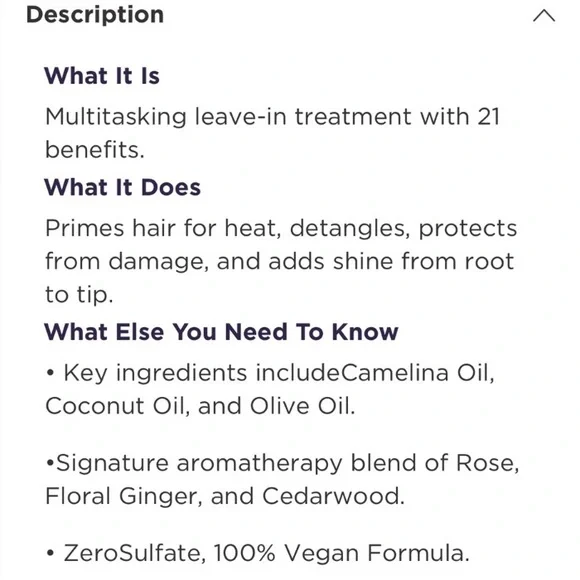The width and height of the screenshot is (580, 580).
Task: Click the Coconut Oil, and Olive Oil line
Action: 200,406
